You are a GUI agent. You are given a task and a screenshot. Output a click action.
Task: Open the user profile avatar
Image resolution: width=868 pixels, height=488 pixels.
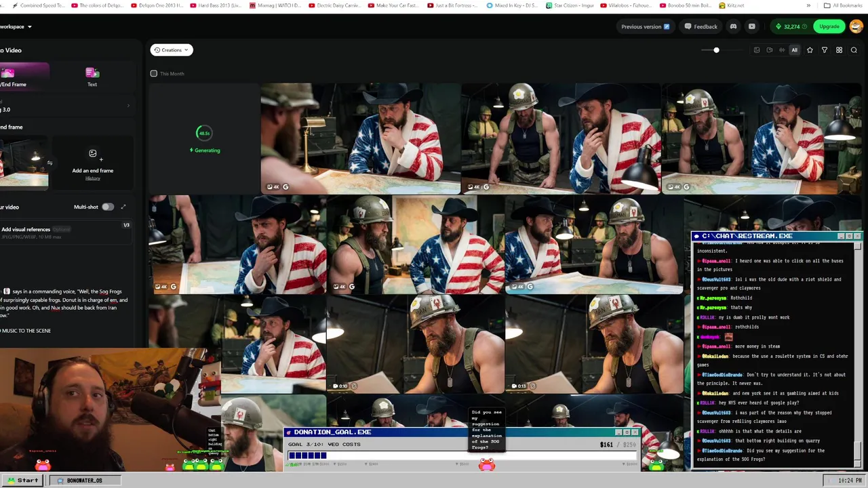tap(856, 26)
